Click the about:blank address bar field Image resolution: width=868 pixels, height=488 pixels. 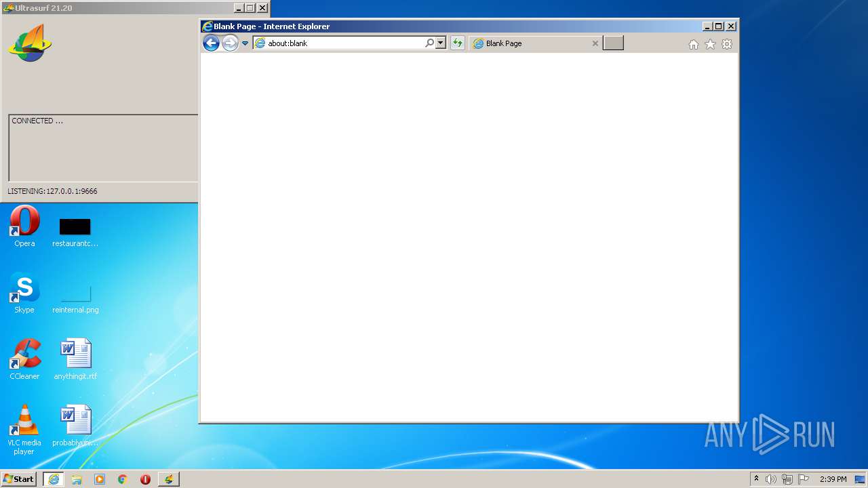coord(345,43)
